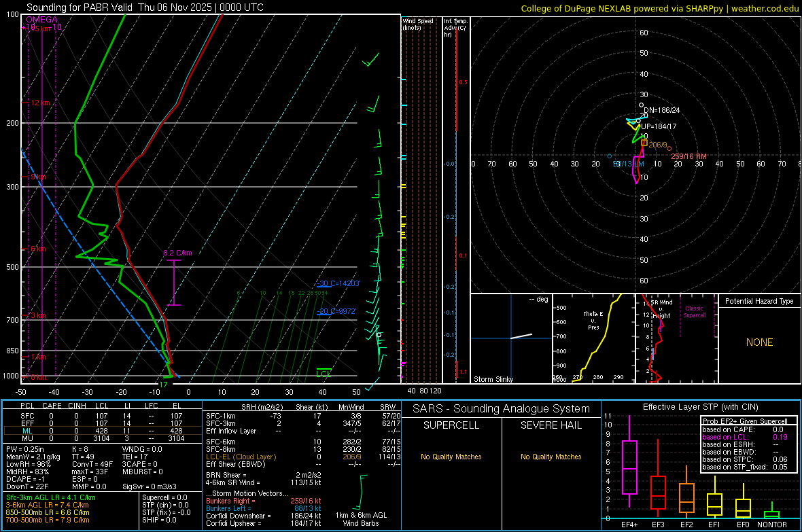Click the 'PW = 0.25in' value
Viewport: 802px width, 532px height.
tap(25, 449)
